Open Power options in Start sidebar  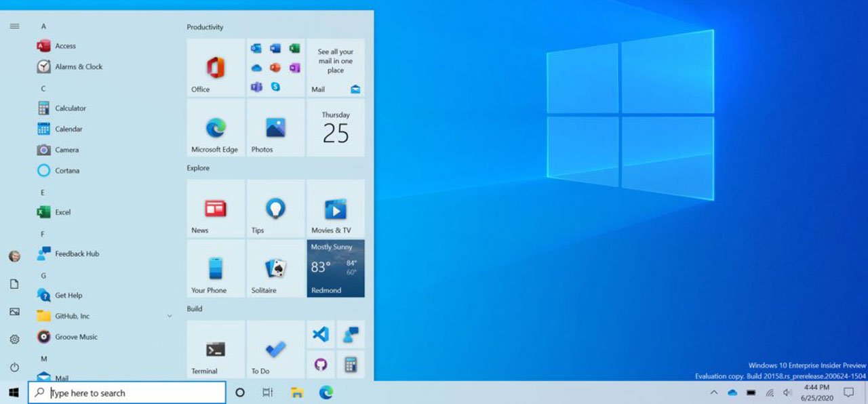pos(14,367)
